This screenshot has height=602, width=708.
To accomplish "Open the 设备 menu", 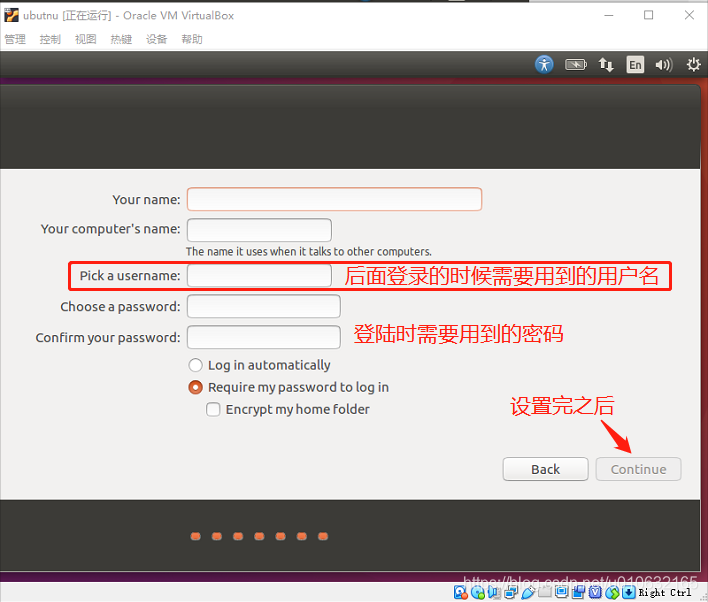I will pos(157,39).
